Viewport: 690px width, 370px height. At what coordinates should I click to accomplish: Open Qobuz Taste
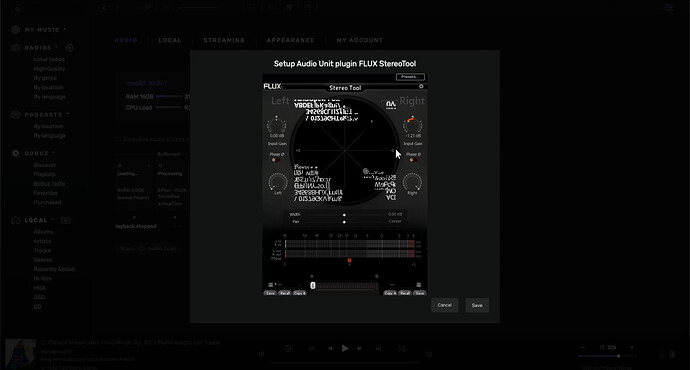(49, 184)
